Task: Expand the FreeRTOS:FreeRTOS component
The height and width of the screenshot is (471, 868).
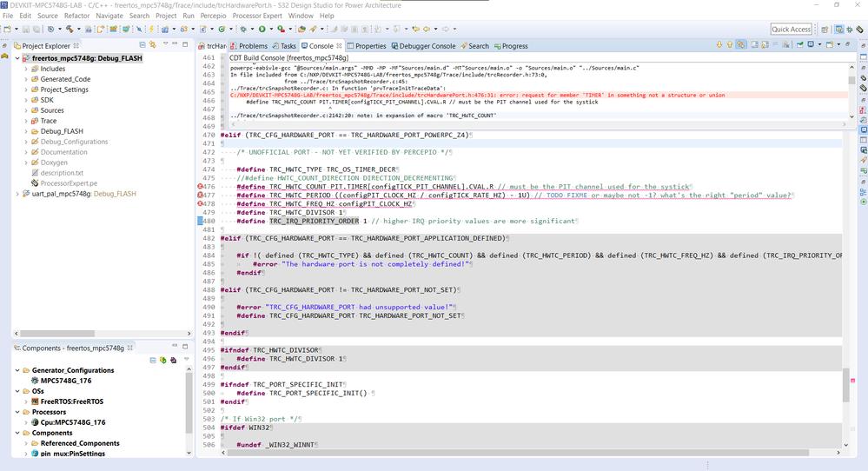Action: click(26, 401)
